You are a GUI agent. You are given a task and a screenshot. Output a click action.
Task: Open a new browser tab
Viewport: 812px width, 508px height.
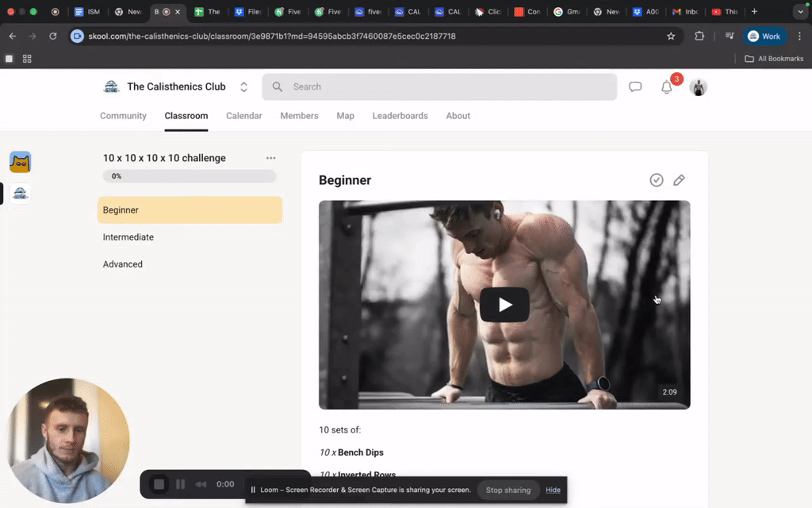[754, 11]
